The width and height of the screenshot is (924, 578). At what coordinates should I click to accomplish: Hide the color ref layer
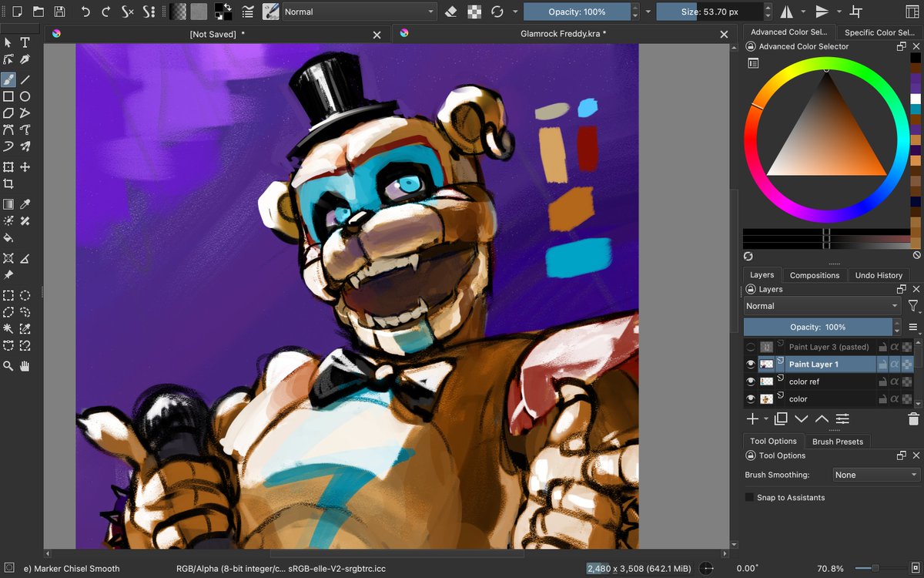(750, 381)
